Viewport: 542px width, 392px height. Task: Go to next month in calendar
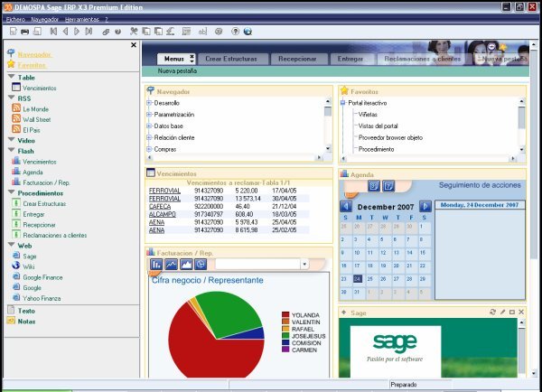[425, 206]
